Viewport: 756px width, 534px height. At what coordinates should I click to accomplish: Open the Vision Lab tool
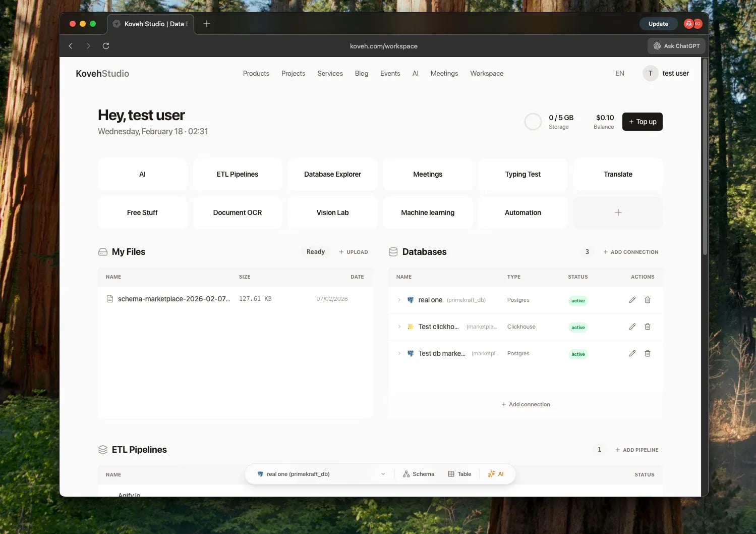point(332,212)
